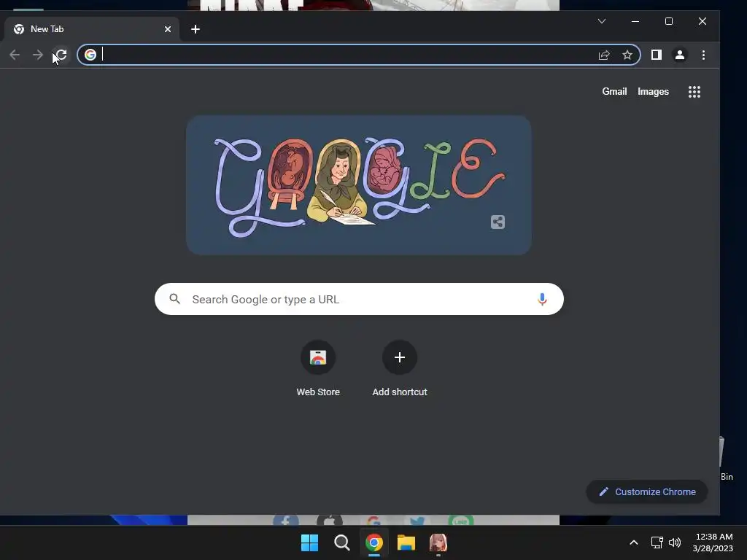This screenshot has height=560, width=747.
Task: Open the volume control in the system tray
Action: tap(675, 542)
